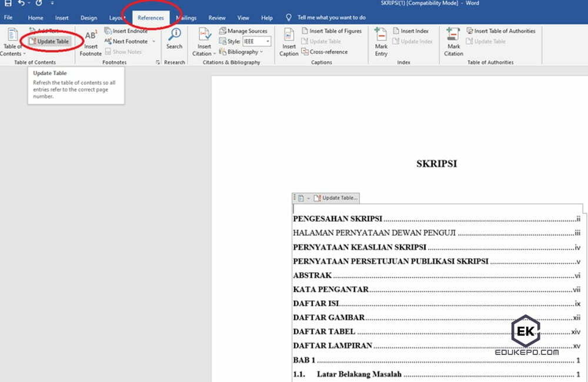The image size is (588, 382).
Task: Open the citation Style dropdown
Action: [x=256, y=41]
